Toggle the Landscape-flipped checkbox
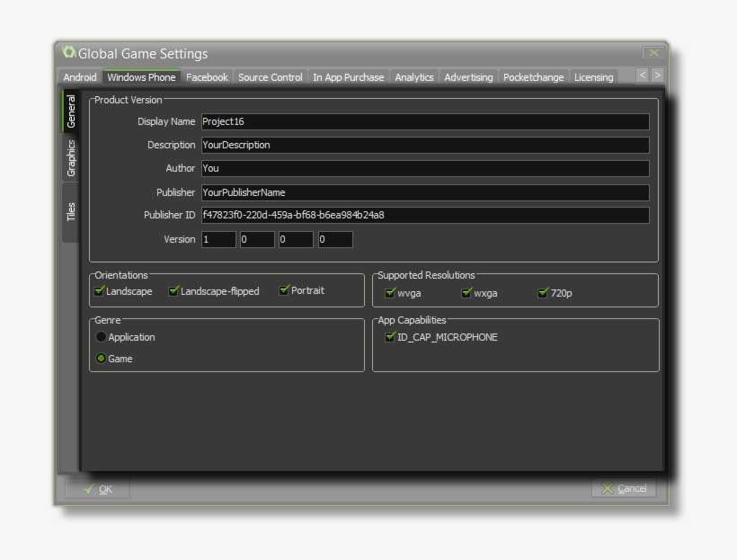This screenshot has height=560, width=737. (x=174, y=291)
